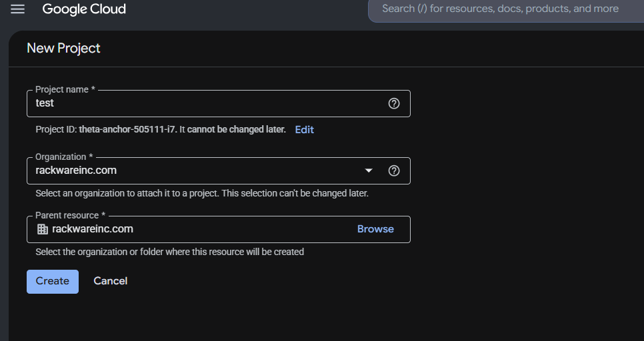The width and height of the screenshot is (644, 341).
Task: Open help for Project name field
Action: (394, 103)
